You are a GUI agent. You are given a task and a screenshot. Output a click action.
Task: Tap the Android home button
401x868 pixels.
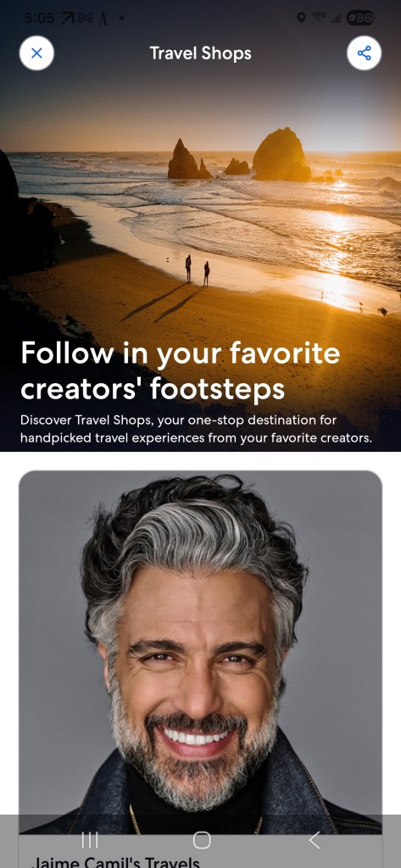point(202,840)
